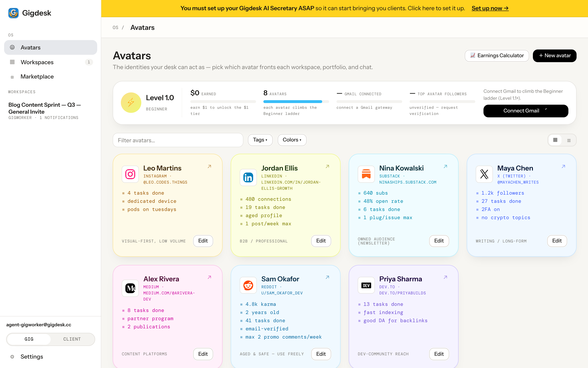Click Alex Rivera's Medium icon

[130, 288]
